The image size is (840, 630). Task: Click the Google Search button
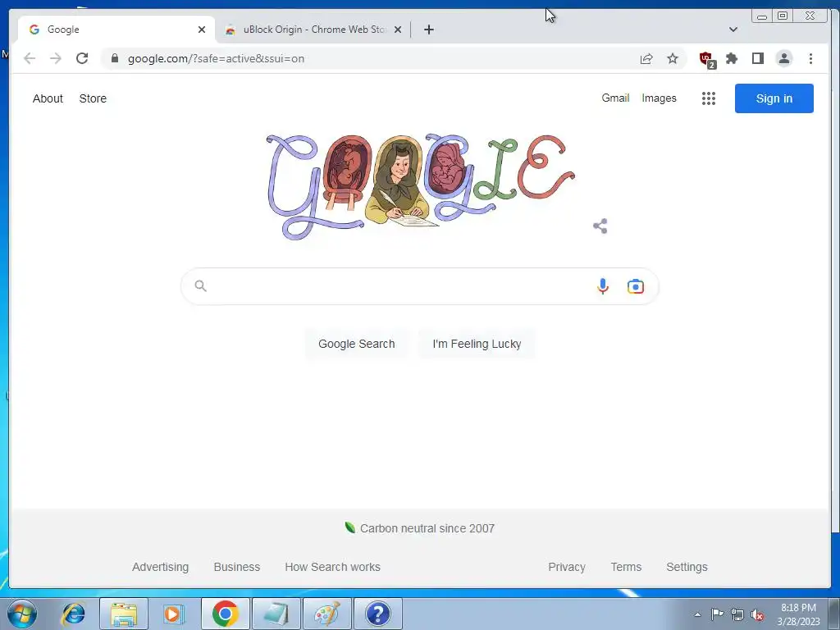coord(357,344)
